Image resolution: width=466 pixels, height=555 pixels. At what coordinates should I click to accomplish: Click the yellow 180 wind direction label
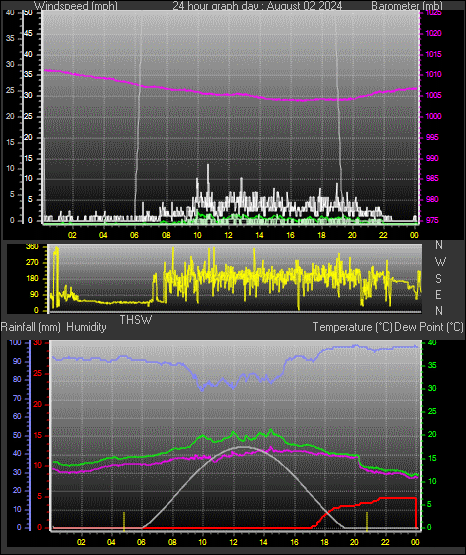(x=33, y=279)
